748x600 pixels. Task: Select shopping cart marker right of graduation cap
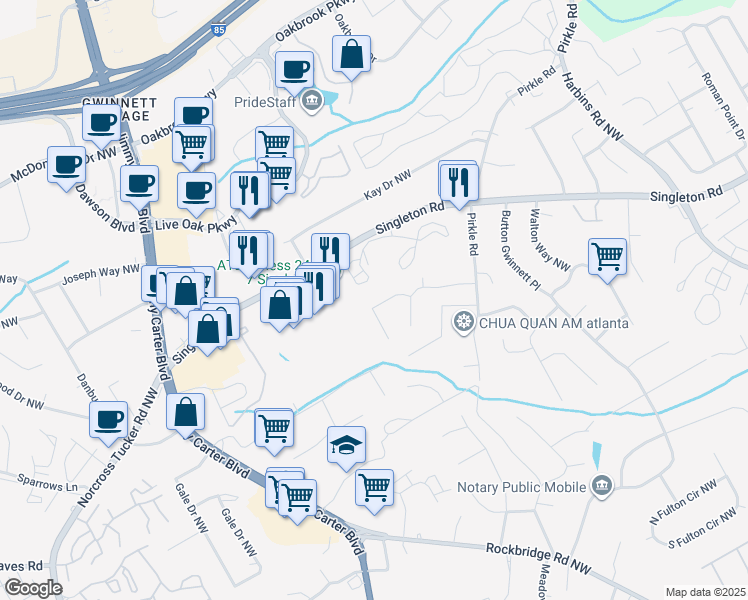click(x=374, y=487)
